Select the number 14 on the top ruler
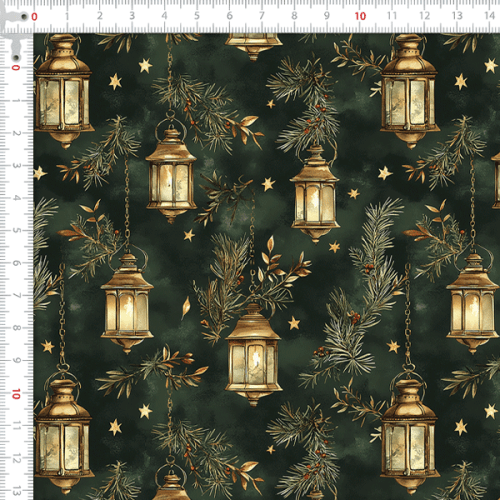This screenshot has width=500, height=500. pos(489,15)
